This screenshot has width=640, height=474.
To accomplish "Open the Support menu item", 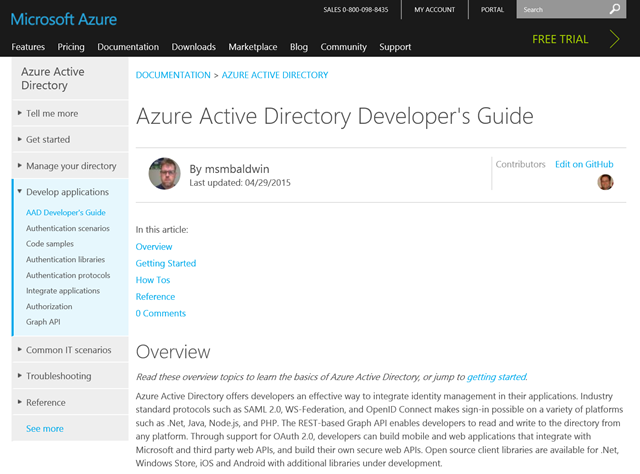I will pyautogui.click(x=395, y=47).
